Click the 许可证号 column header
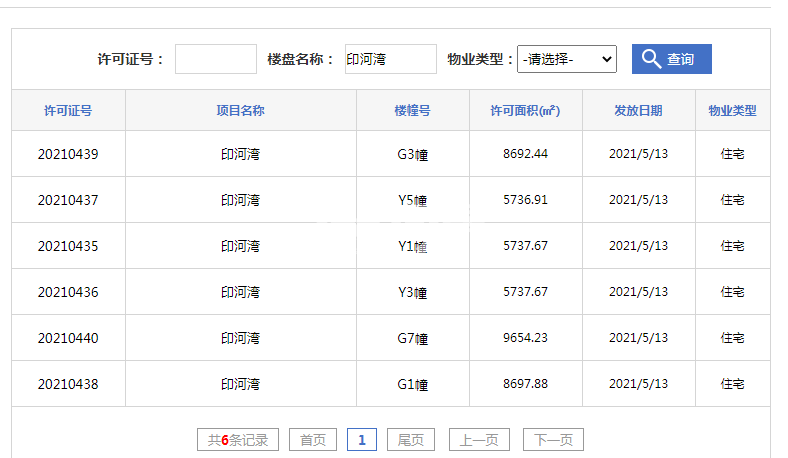788x458 pixels. click(x=68, y=111)
